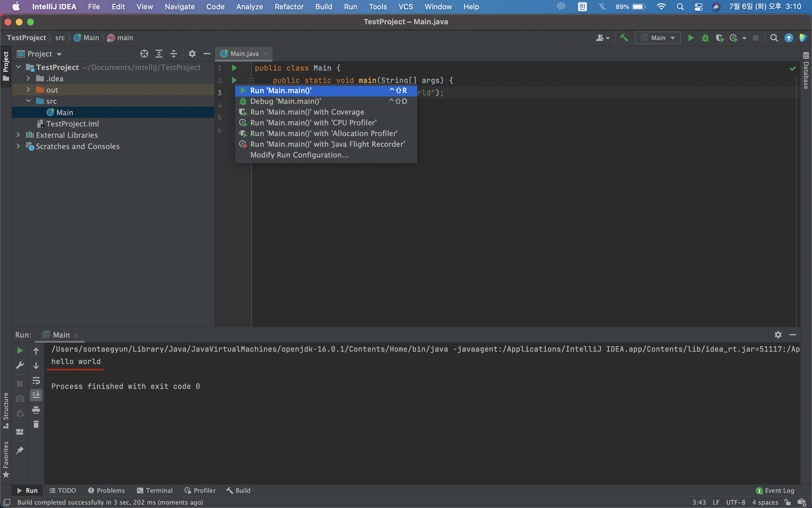
Task: Click the LF line separator widget
Action: pos(716,502)
